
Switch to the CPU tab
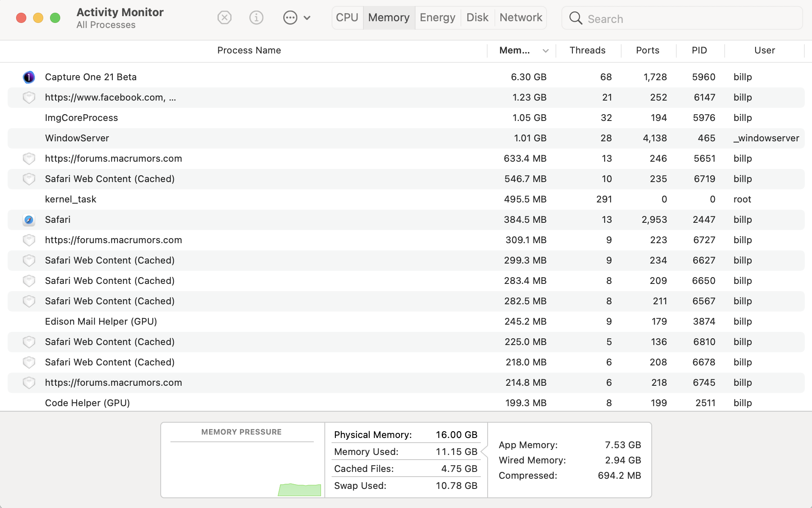[x=347, y=18]
